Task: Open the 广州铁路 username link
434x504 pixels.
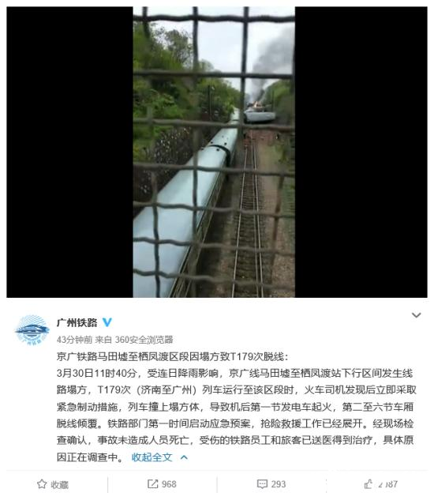Action: 77,322
